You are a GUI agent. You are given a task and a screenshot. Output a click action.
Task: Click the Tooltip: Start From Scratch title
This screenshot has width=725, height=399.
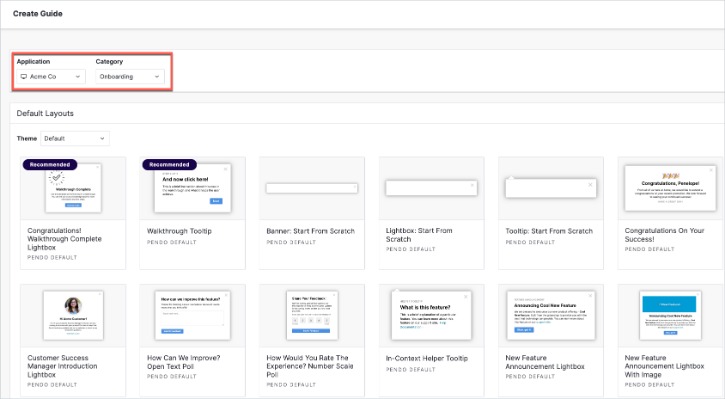549,231
